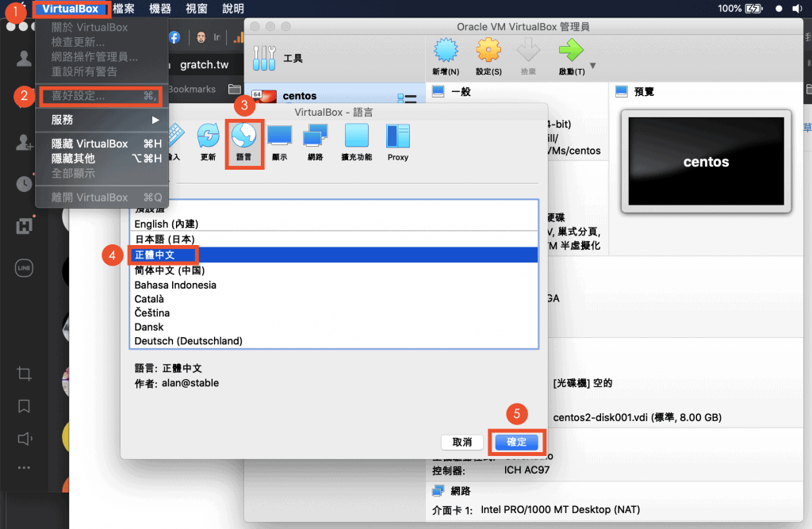Open the centos VM list menu icon

tap(407, 99)
